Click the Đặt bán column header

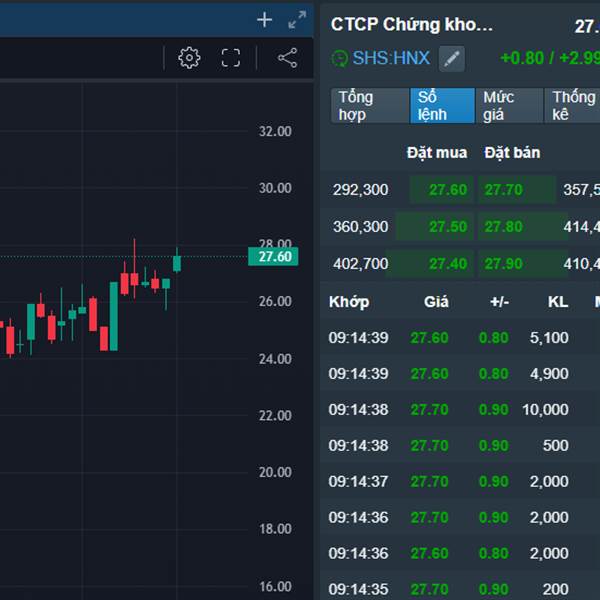pos(512,153)
